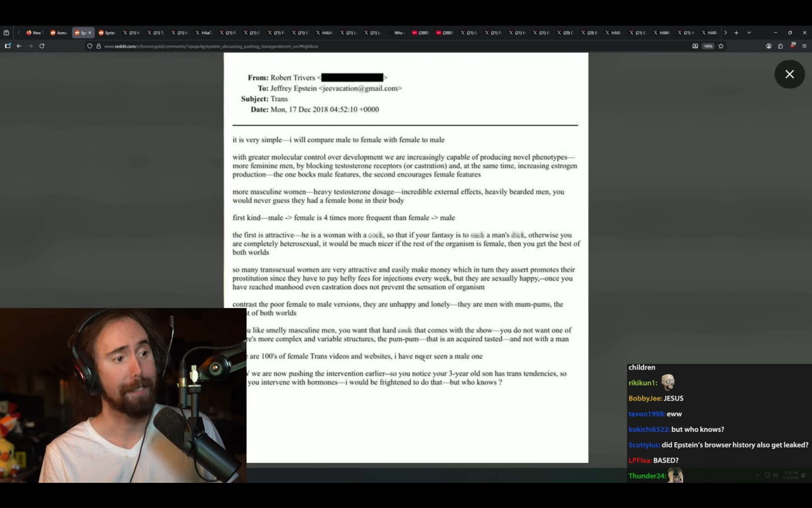Go back to the previous page
This screenshot has width=812, height=508.
click(19, 46)
